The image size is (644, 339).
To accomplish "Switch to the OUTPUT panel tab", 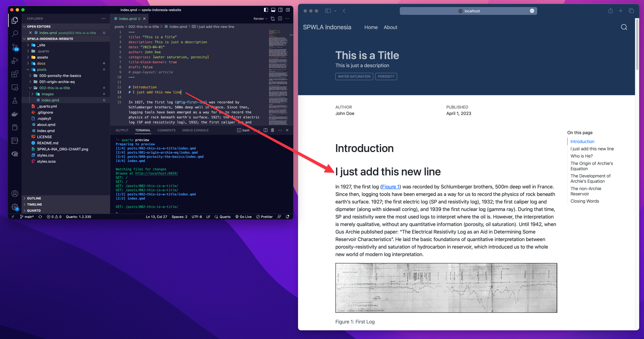I will [122, 130].
